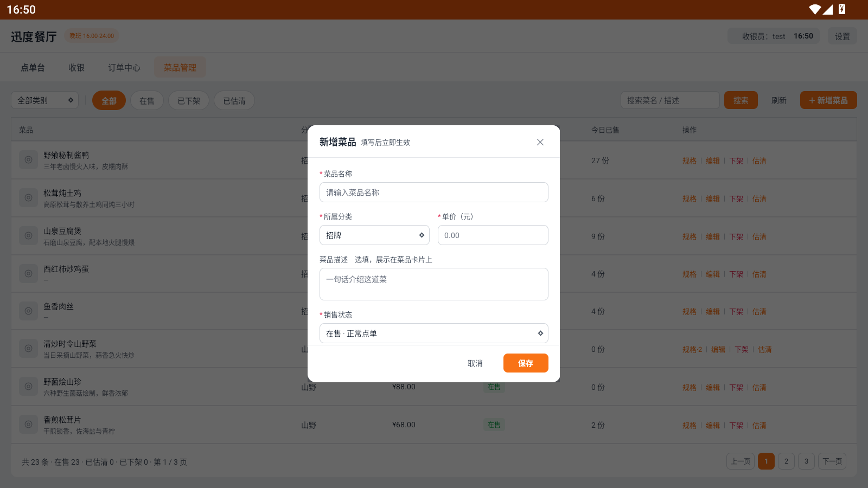Click 规格 2 for 清炒时令山野菜
The width and height of the screenshot is (868, 488).
[x=692, y=350]
